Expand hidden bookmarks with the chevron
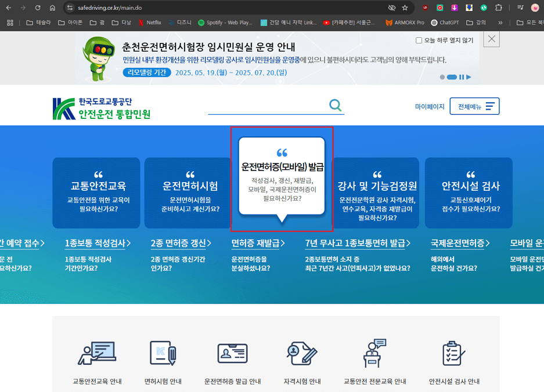This screenshot has width=544, height=392. 500,23
